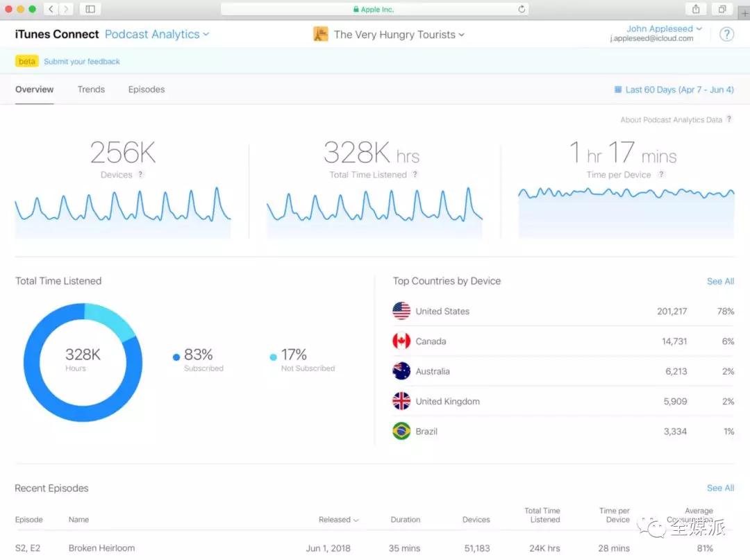Click the Submit your feedback link
Viewport: 750px width, 560px height.
(82, 61)
